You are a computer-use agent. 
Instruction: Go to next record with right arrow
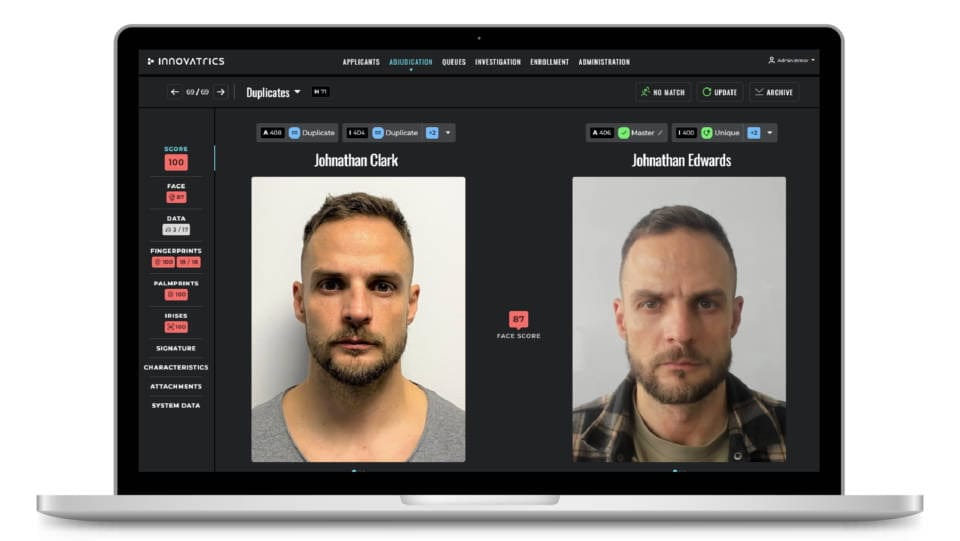221,92
